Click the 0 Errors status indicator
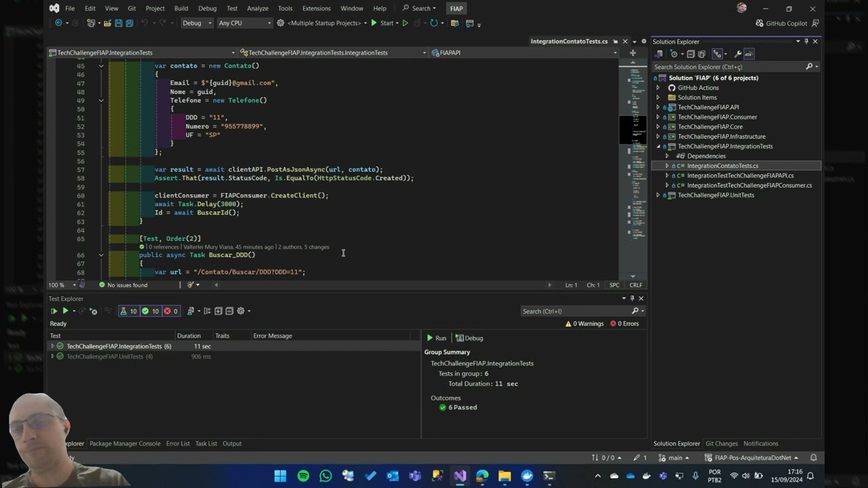The width and height of the screenshot is (868, 488). (625, 324)
